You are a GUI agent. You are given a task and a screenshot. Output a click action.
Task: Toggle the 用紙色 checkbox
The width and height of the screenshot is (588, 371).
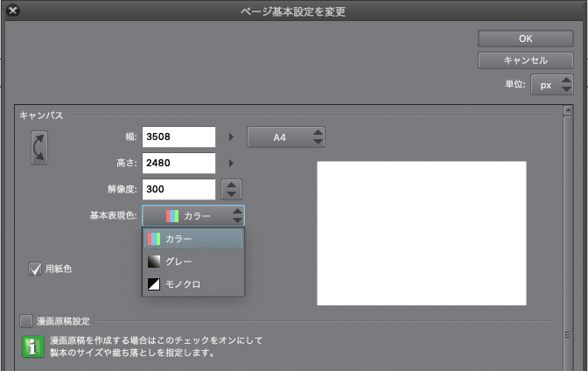(x=35, y=269)
